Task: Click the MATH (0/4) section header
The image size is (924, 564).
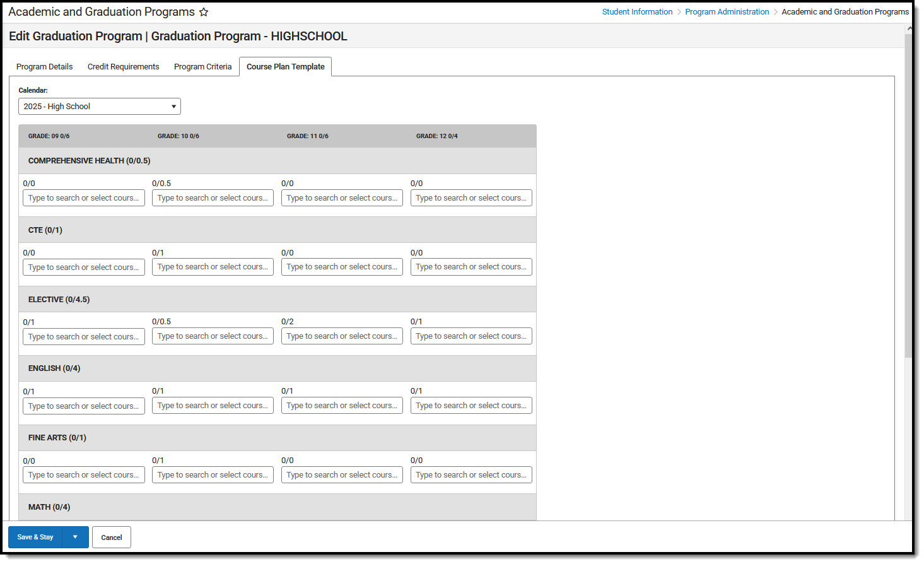Action: pos(278,507)
